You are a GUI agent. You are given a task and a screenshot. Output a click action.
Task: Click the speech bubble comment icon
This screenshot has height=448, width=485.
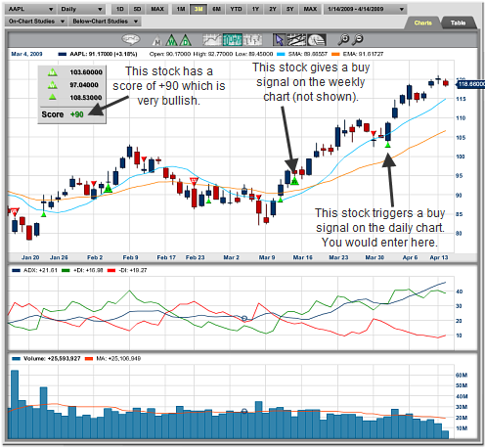131,39
